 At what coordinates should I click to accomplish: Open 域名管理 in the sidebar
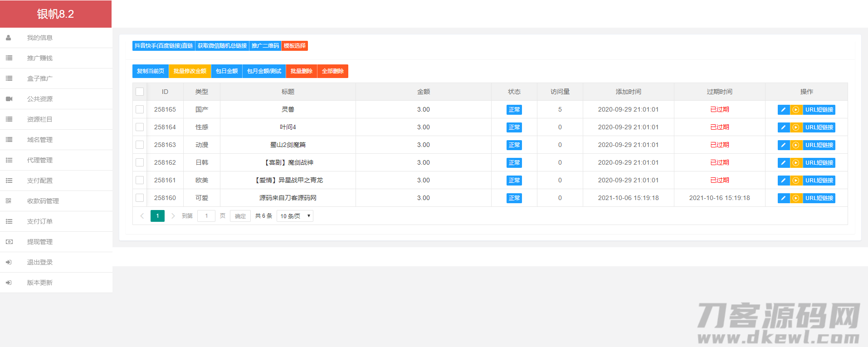tap(40, 140)
